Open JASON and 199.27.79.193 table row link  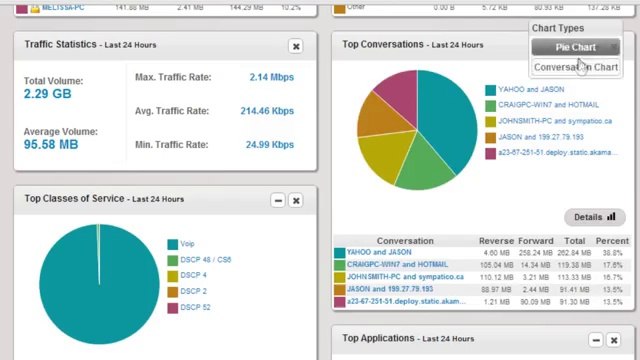click(x=390, y=289)
